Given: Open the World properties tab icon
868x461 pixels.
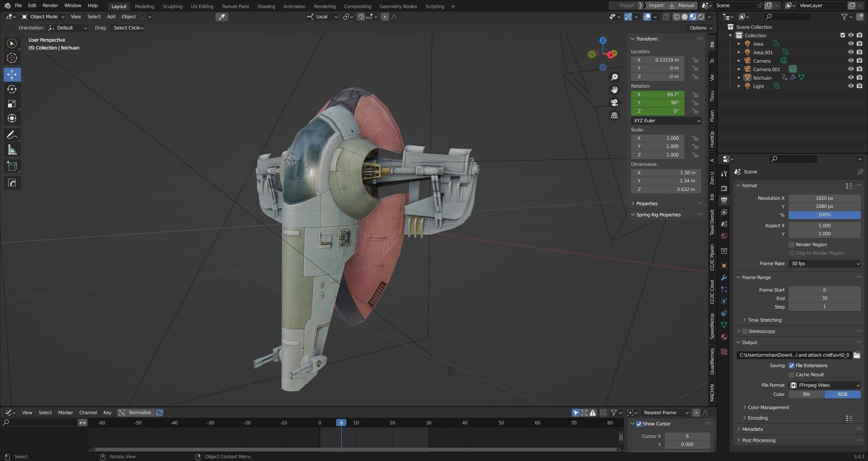Looking at the screenshot, I should pyautogui.click(x=724, y=236).
